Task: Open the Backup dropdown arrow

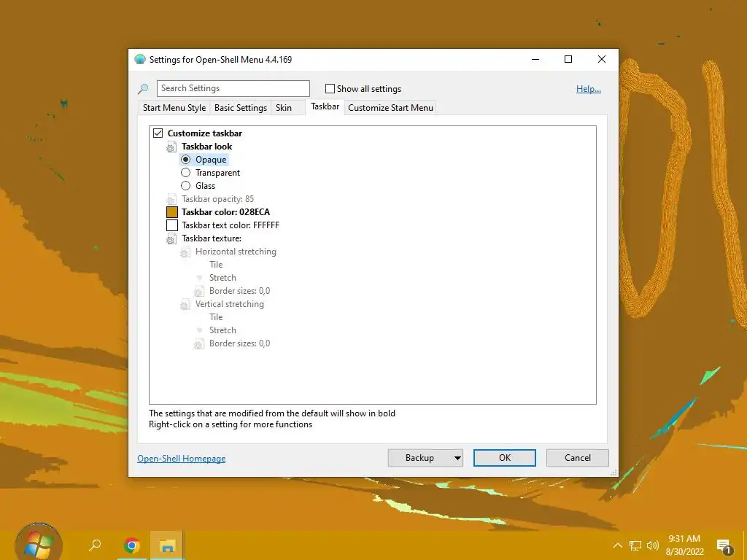Action: (x=457, y=458)
